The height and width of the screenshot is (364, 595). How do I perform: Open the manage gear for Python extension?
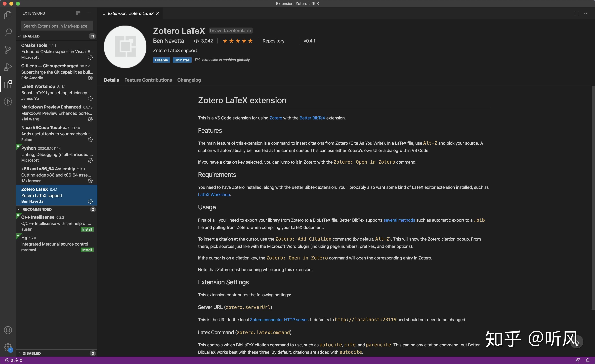point(90,160)
